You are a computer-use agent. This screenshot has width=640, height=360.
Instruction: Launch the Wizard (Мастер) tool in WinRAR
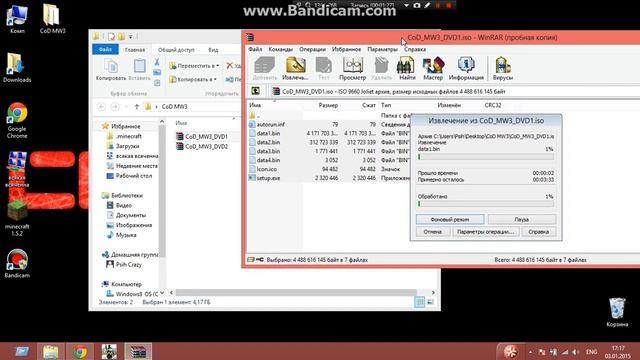pyautogui.click(x=433, y=68)
